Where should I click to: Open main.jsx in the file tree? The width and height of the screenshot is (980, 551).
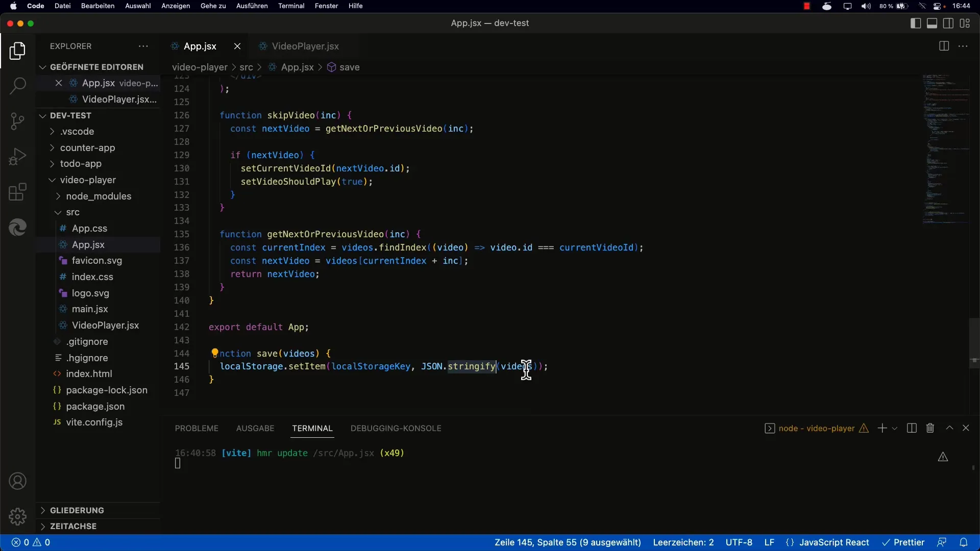(x=90, y=309)
